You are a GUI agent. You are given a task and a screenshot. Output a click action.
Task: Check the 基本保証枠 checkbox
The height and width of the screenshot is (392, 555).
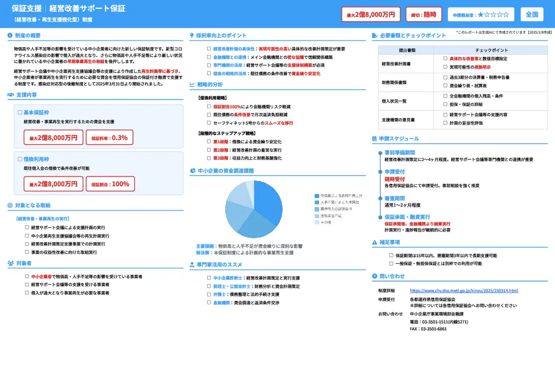click(x=20, y=112)
